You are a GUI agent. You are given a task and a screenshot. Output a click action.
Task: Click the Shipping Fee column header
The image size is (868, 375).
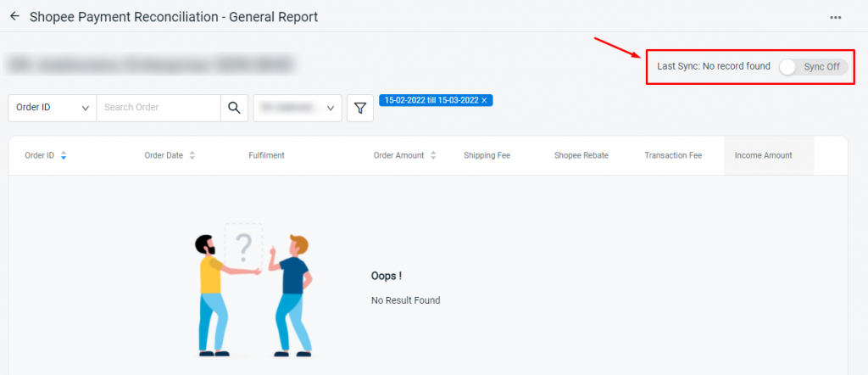pyautogui.click(x=487, y=155)
